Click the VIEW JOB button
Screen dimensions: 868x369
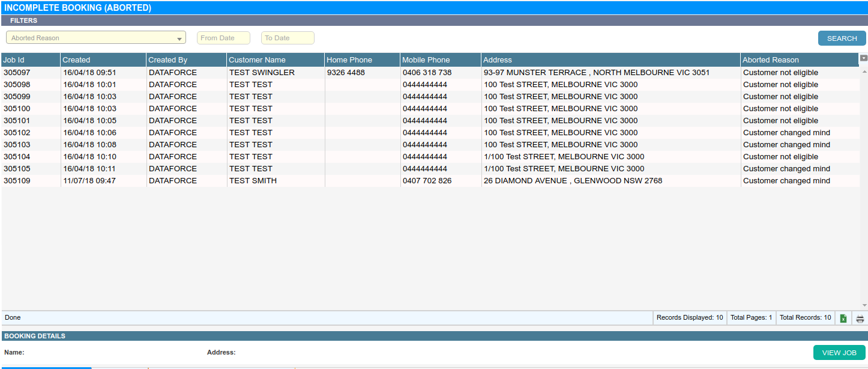pos(839,353)
